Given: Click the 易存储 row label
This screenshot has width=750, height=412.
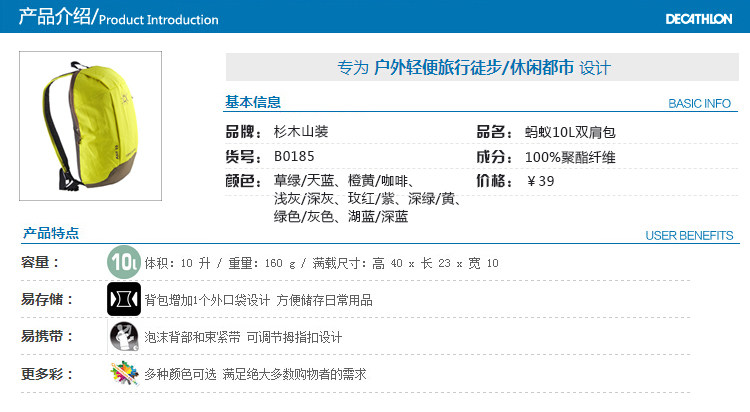Looking at the screenshot, I should 47,299.
